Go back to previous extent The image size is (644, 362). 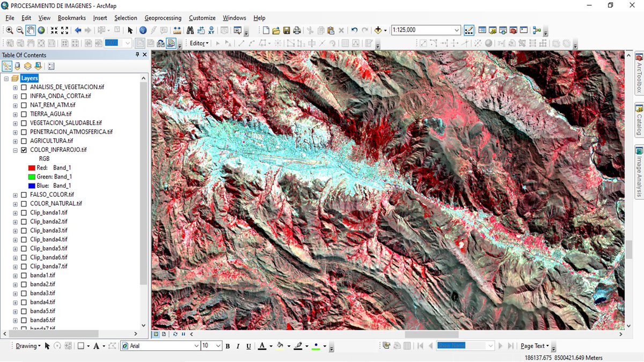[78, 30]
